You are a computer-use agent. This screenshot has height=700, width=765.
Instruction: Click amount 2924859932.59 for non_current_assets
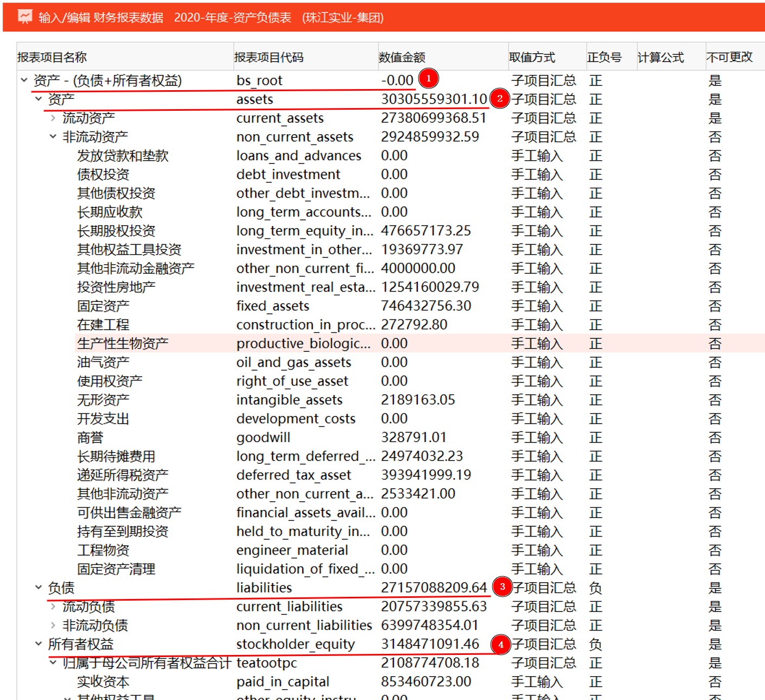click(x=430, y=137)
